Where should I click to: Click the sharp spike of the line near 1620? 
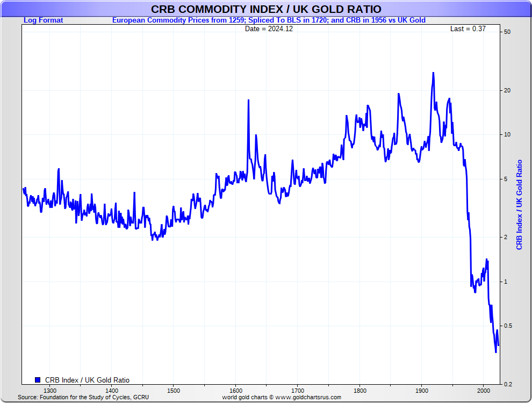248,100
